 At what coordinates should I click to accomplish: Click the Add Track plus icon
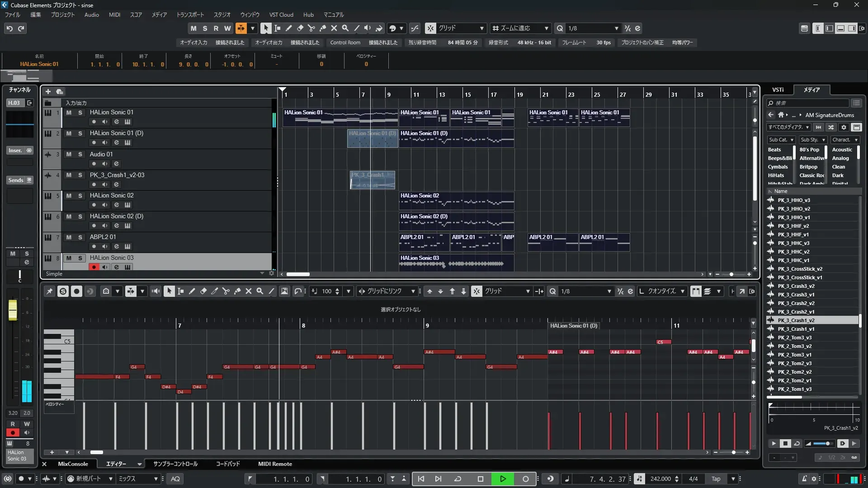coord(48,91)
